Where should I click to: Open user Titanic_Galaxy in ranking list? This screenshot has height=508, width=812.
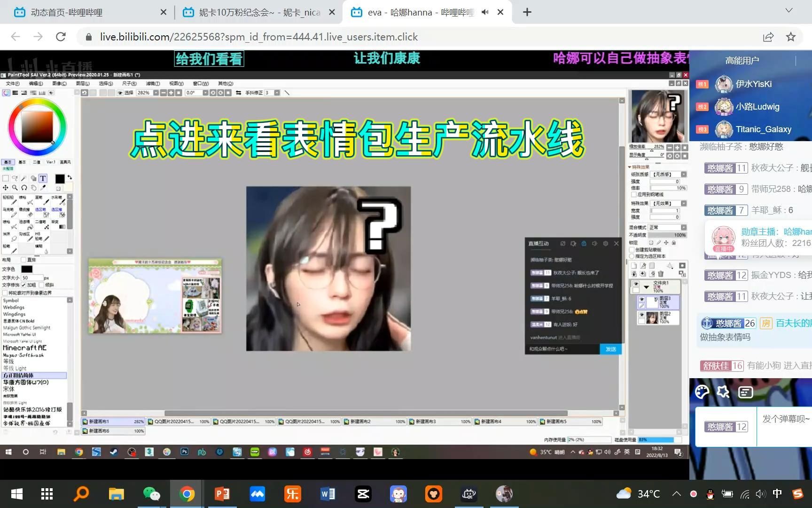coord(764,129)
